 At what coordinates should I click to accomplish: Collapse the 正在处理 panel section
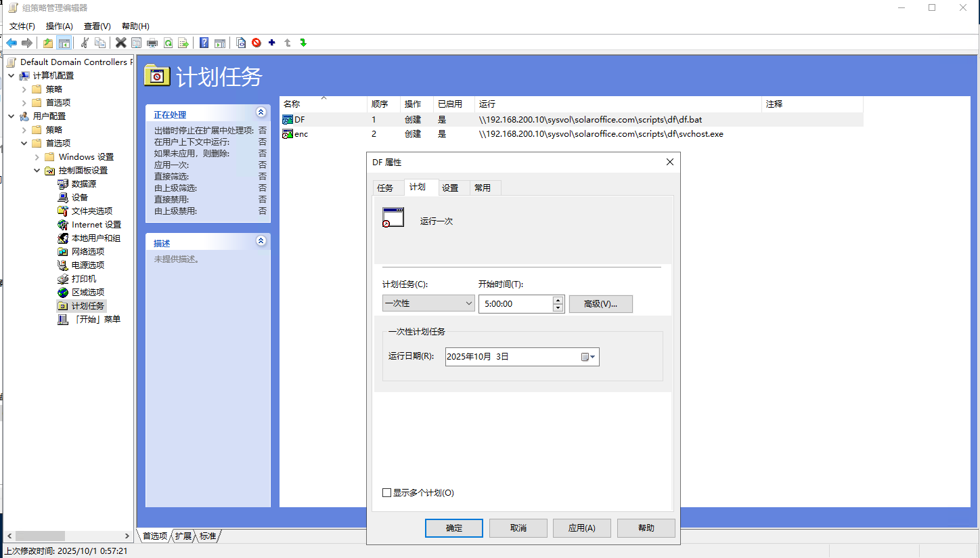coord(261,112)
